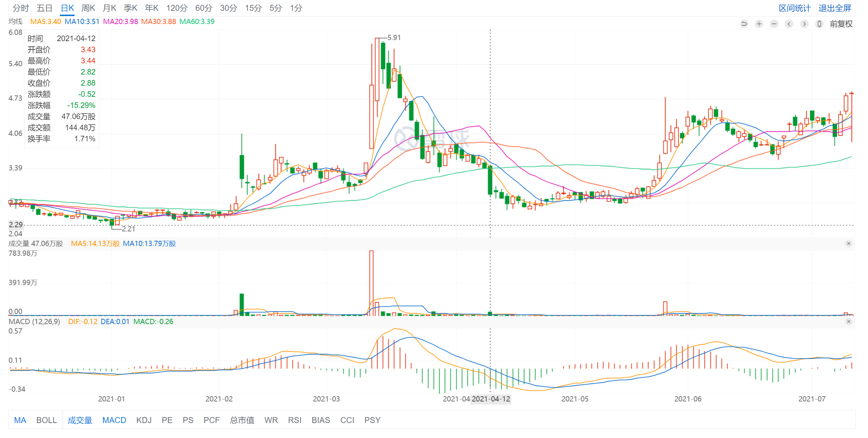Close the MACD indicator panel

pyautogui.click(x=848, y=322)
